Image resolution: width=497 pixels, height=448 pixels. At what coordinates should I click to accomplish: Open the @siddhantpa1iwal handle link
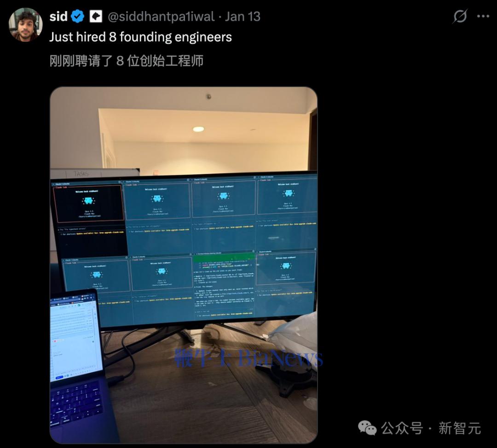coord(161,17)
